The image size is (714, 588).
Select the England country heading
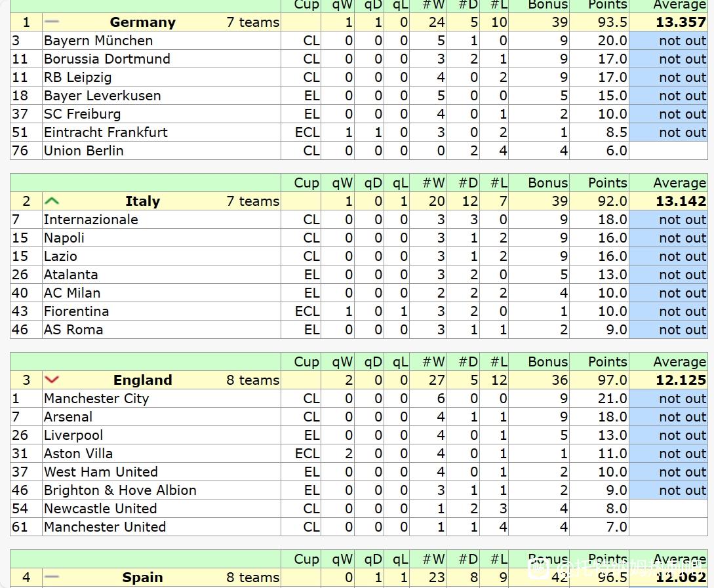(x=142, y=380)
